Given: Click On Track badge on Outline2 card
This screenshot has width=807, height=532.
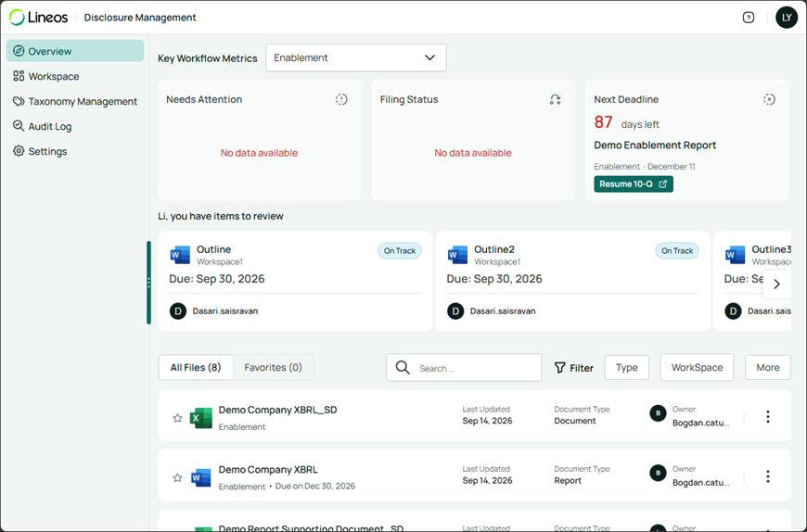Looking at the screenshot, I should tap(677, 251).
